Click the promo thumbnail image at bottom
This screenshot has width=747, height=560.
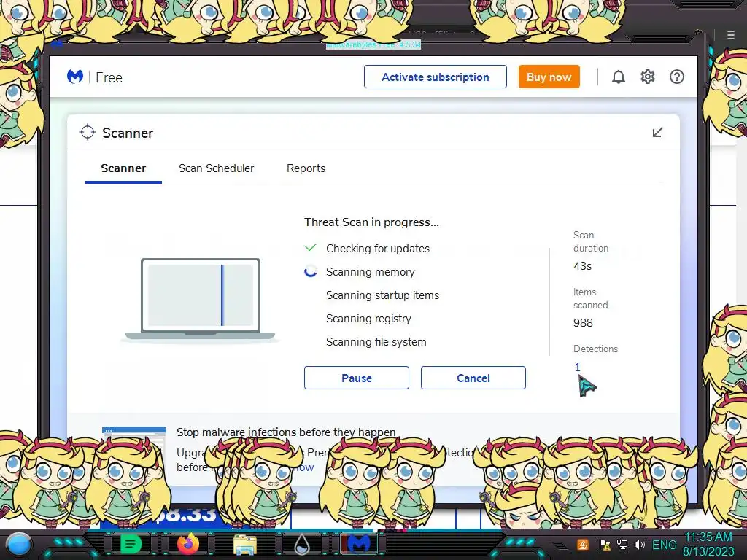click(134, 438)
